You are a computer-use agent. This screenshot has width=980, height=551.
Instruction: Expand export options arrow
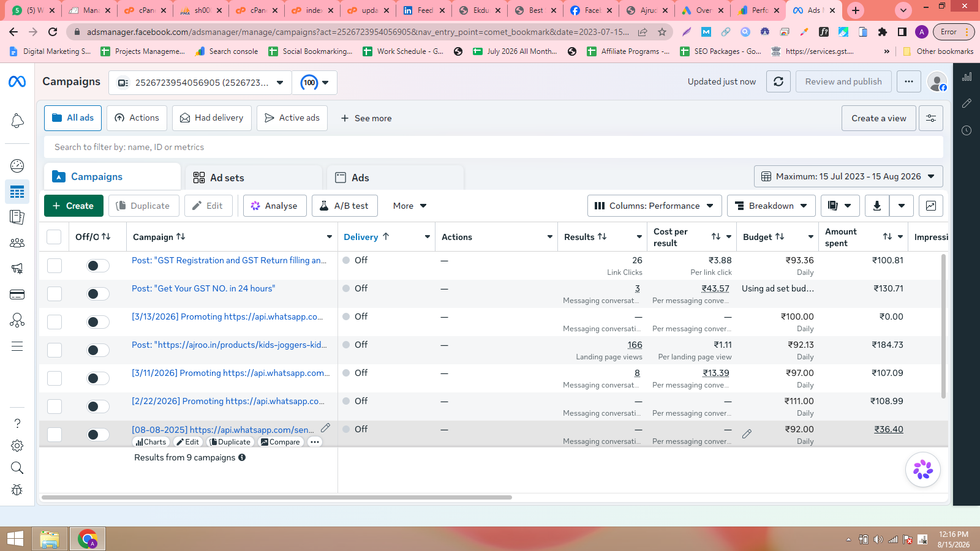coord(902,206)
